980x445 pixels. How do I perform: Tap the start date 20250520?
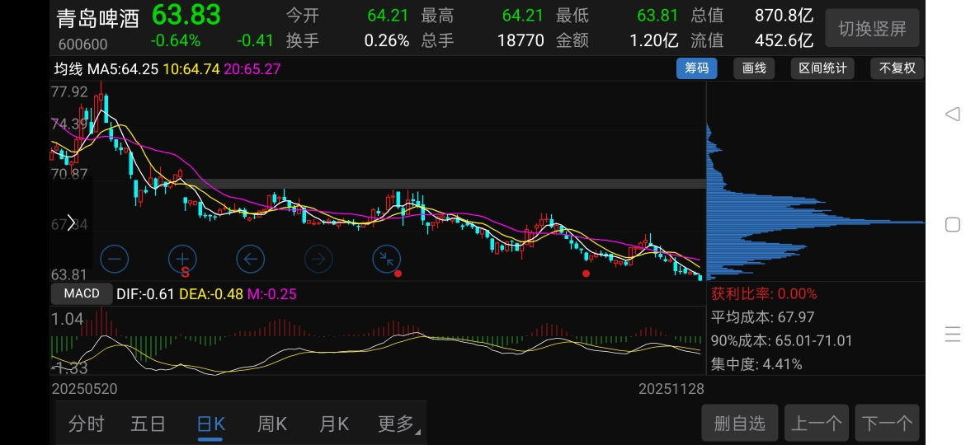coord(84,389)
